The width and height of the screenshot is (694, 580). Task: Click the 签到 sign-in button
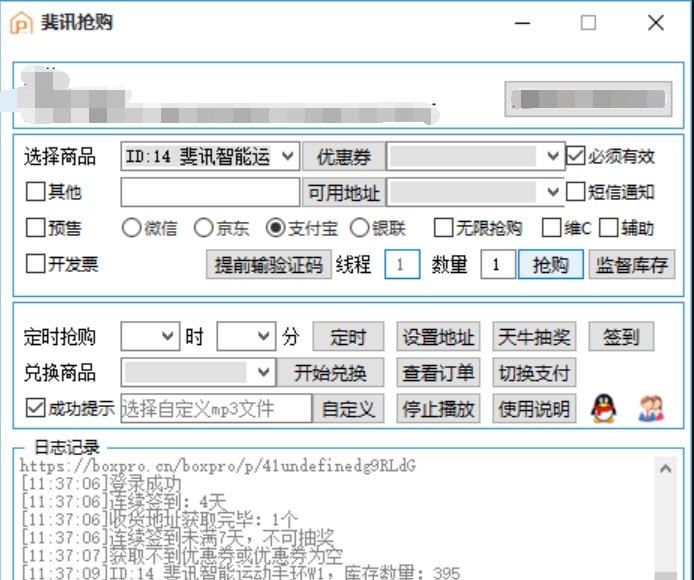coord(621,337)
